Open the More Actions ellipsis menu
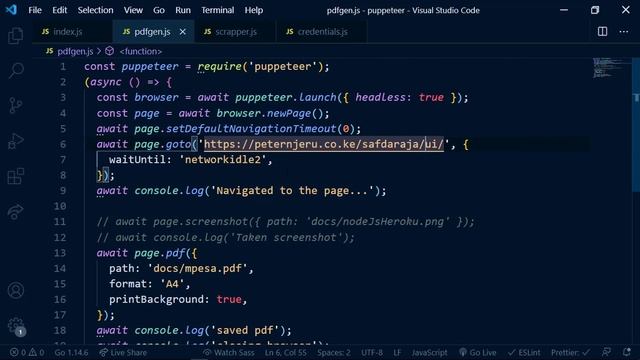The image size is (640, 360). pos(623,31)
